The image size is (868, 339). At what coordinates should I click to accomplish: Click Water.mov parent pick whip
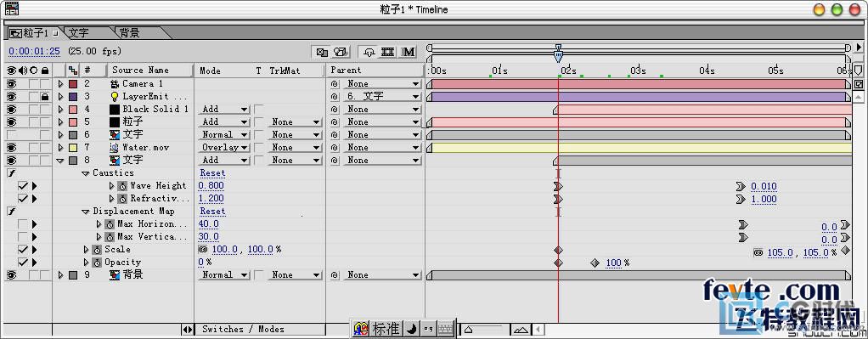point(335,148)
